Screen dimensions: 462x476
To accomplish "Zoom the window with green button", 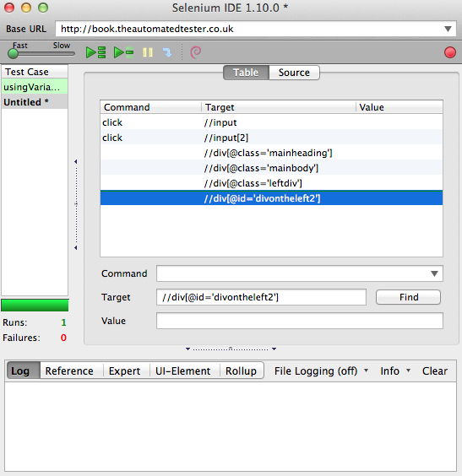I will tap(43, 8).
